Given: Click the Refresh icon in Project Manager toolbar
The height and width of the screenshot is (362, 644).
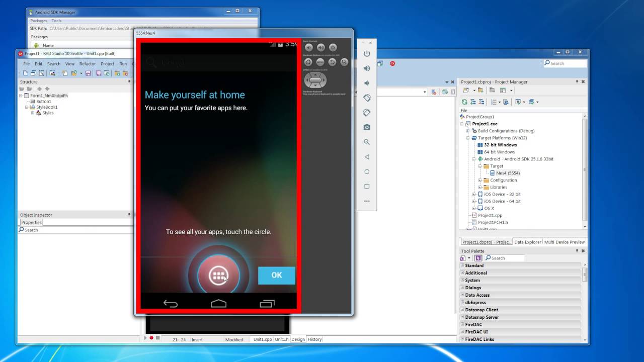Looking at the screenshot, I should [464, 102].
